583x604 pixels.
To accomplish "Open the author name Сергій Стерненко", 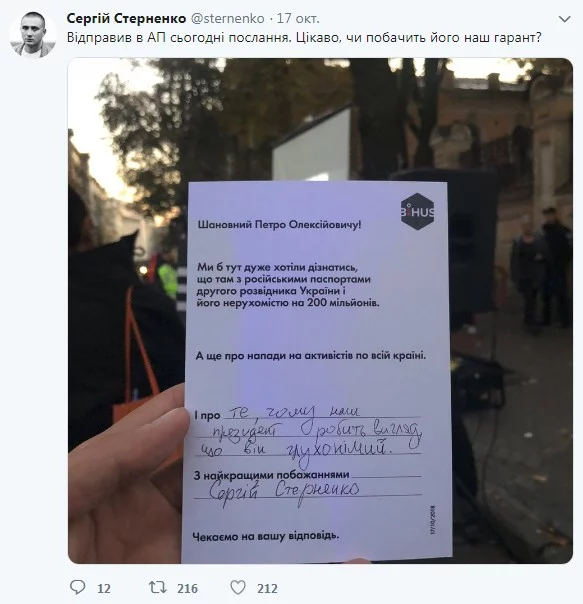I will (x=126, y=18).
